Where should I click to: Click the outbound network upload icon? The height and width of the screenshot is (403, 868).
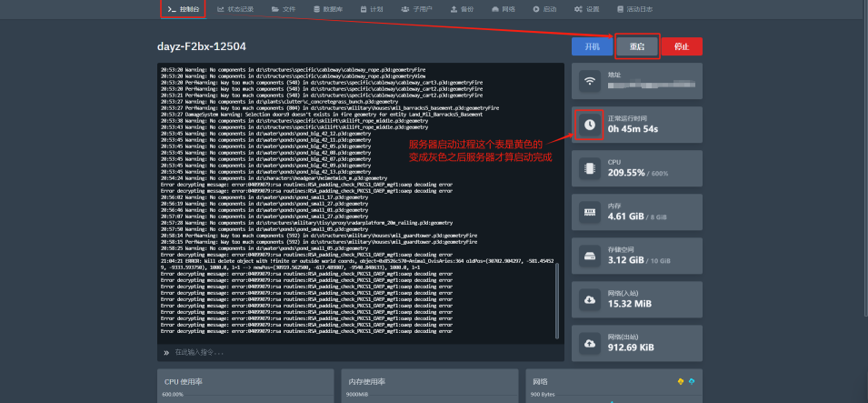[x=590, y=343]
